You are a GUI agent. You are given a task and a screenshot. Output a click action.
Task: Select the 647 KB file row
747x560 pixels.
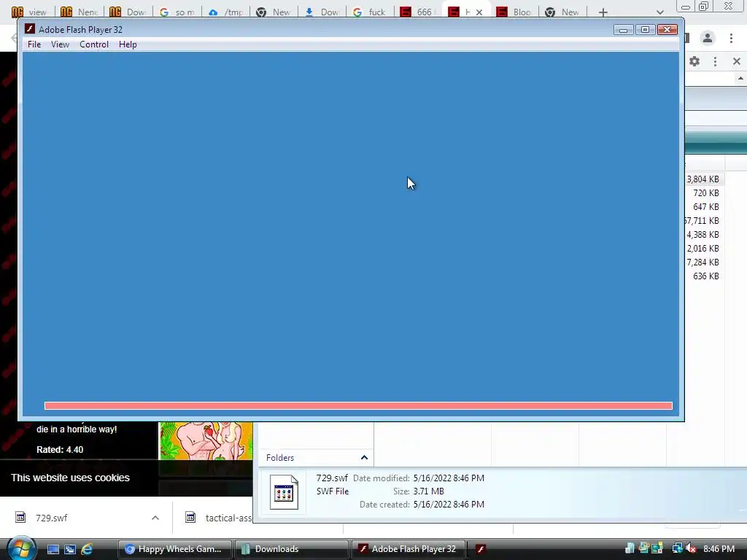(x=704, y=206)
